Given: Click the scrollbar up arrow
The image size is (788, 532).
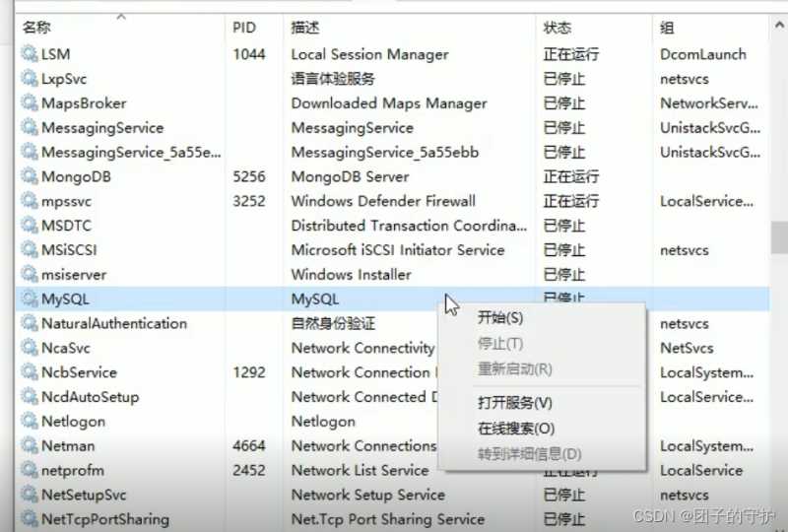Looking at the screenshot, I should click(x=779, y=24).
